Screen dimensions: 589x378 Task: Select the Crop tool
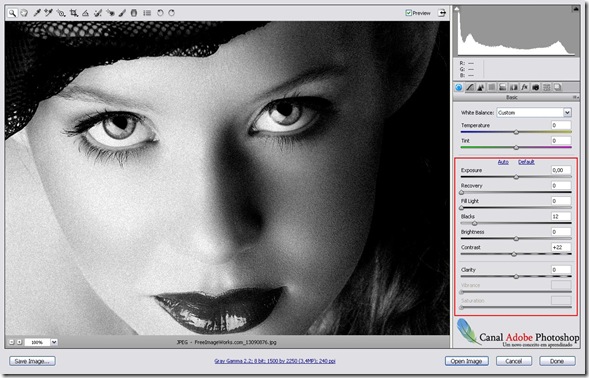click(x=74, y=13)
